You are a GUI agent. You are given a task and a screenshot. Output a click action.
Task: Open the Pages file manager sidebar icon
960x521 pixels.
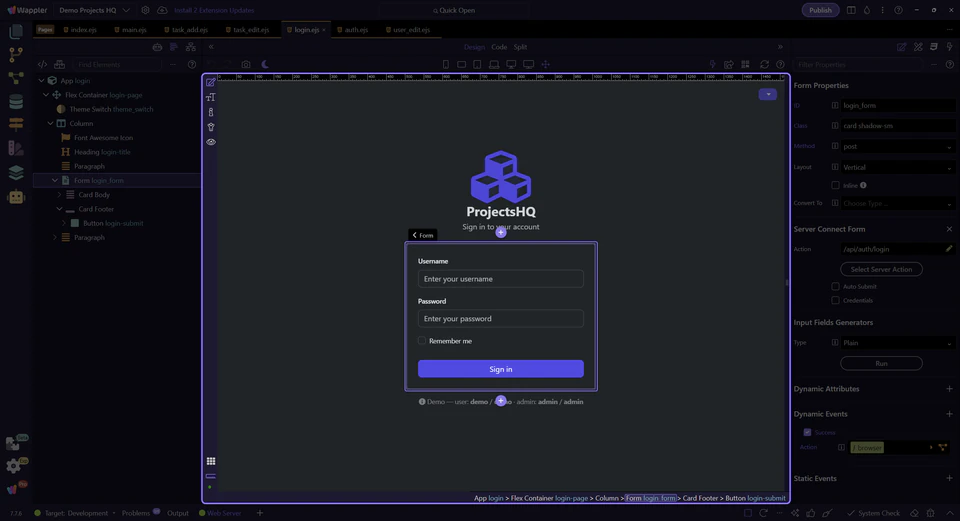coord(16,31)
